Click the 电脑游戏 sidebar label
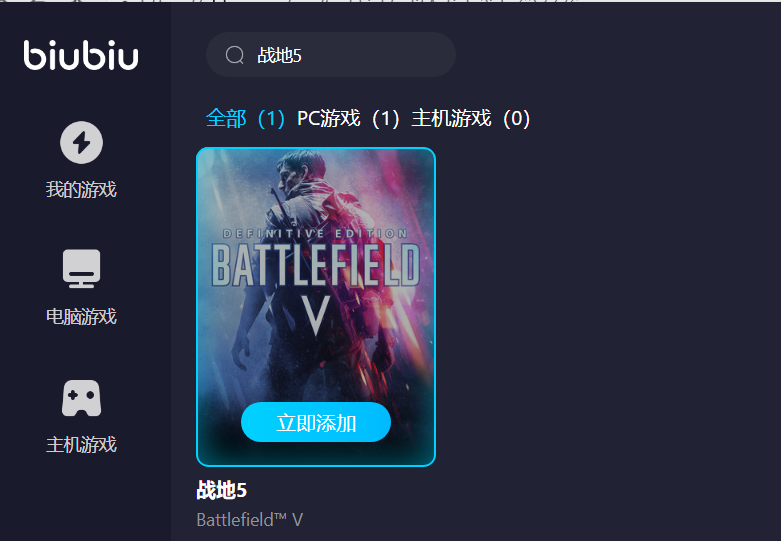The width and height of the screenshot is (781, 541). (81, 317)
